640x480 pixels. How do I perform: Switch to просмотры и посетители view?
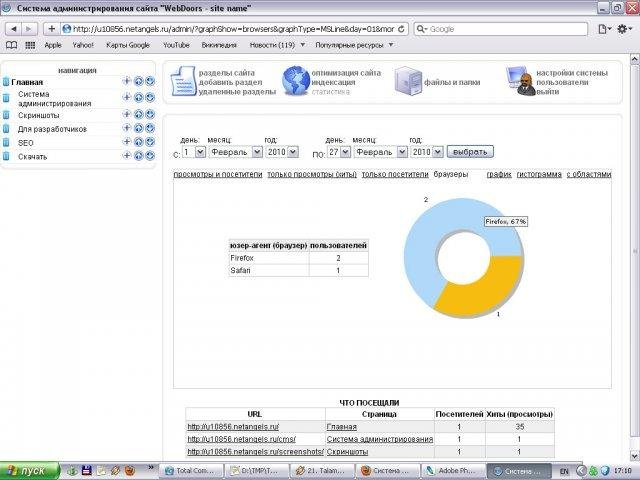218,174
